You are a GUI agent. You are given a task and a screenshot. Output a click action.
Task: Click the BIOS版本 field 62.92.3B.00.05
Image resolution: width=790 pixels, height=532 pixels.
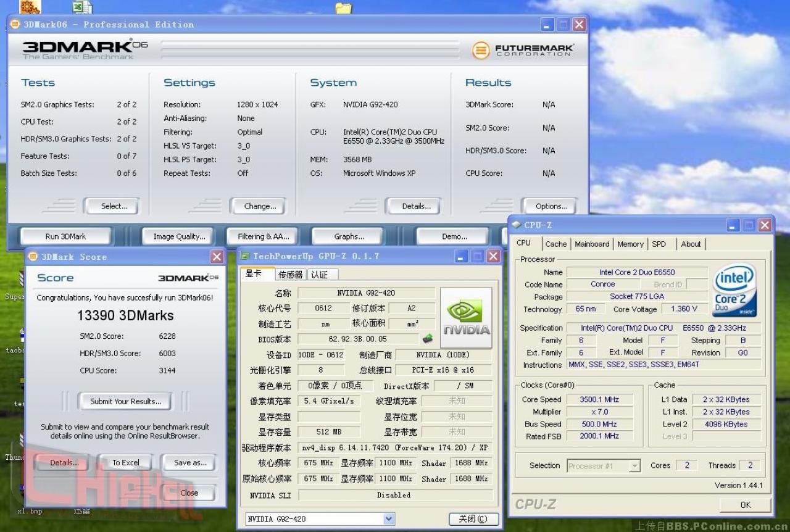(358, 339)
